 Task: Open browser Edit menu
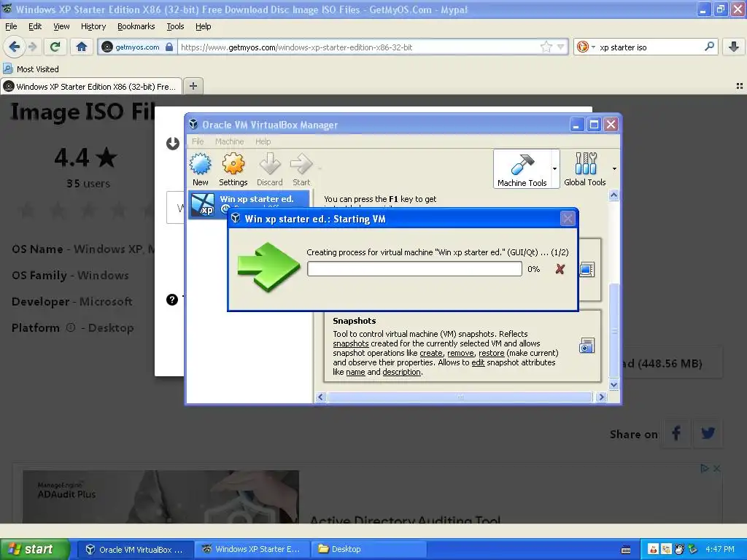(x=35, y=26)
